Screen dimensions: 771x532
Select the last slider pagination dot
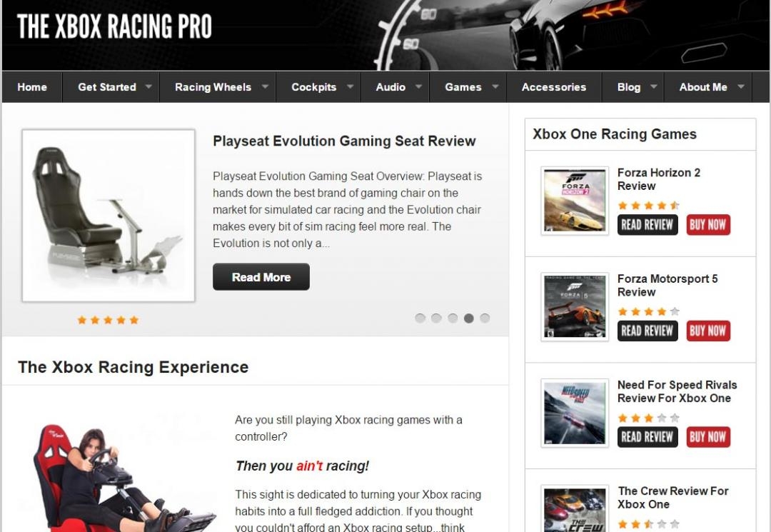click(485, 318)
